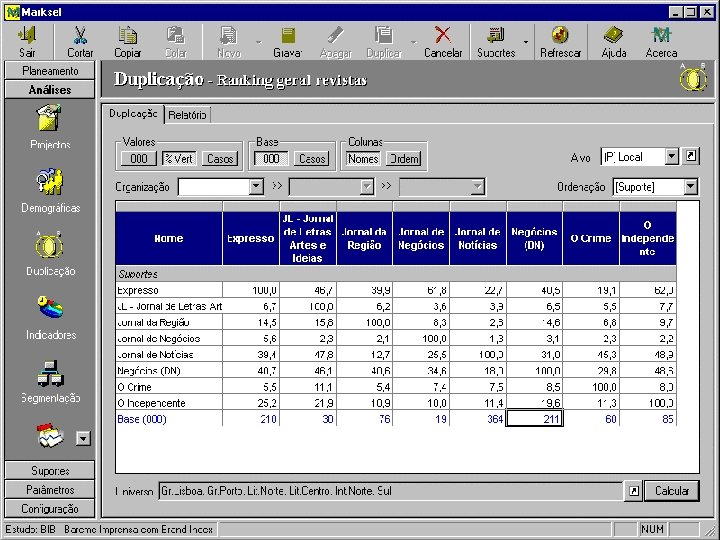Open the Ajuda help book icon

click(614, 41)
